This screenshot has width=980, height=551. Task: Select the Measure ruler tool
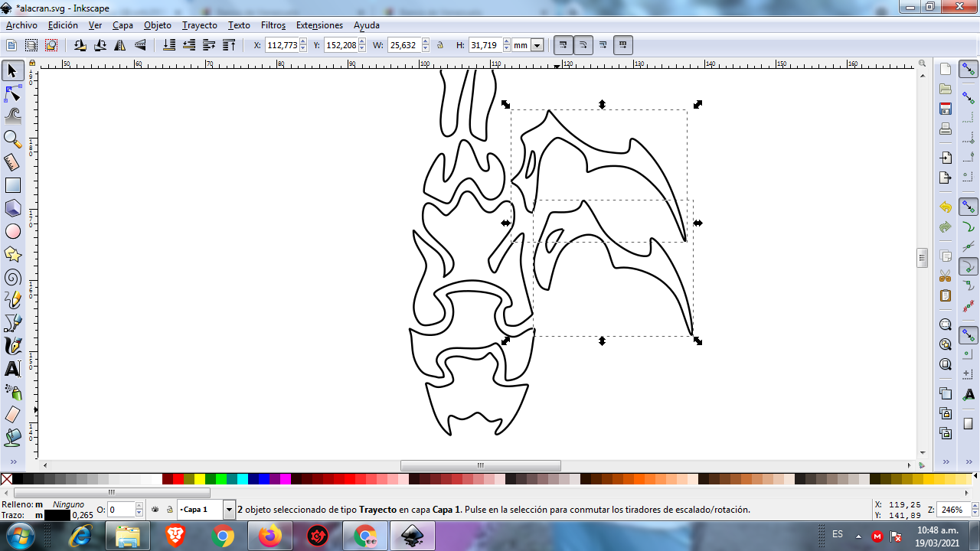12,162
